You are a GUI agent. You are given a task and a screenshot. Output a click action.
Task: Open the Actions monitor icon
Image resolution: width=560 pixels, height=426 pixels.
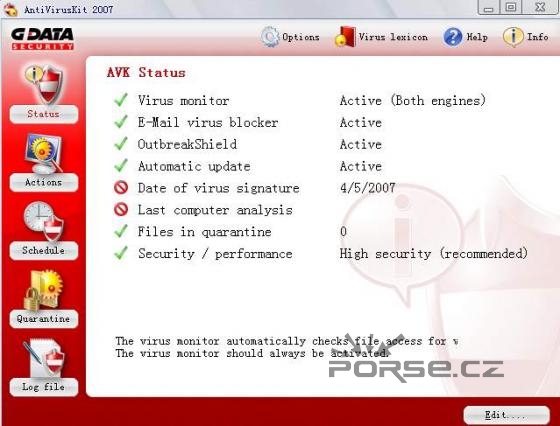(x=44, y=153)
